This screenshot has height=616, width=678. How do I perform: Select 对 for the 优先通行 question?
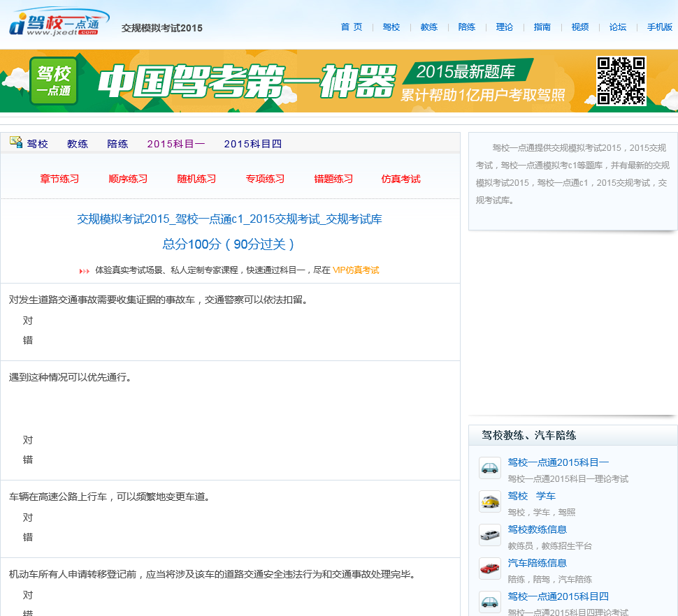click(28, 440)
